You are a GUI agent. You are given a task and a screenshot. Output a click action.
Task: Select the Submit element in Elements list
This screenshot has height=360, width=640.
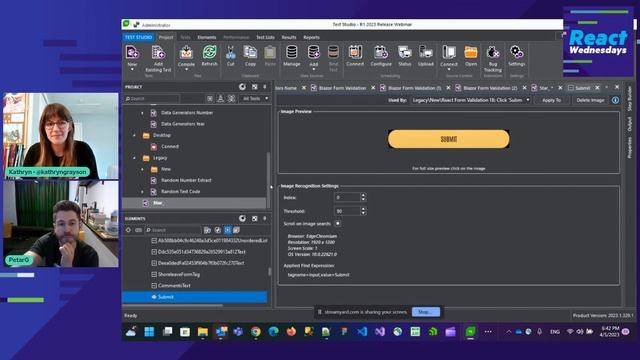point(195,297)
